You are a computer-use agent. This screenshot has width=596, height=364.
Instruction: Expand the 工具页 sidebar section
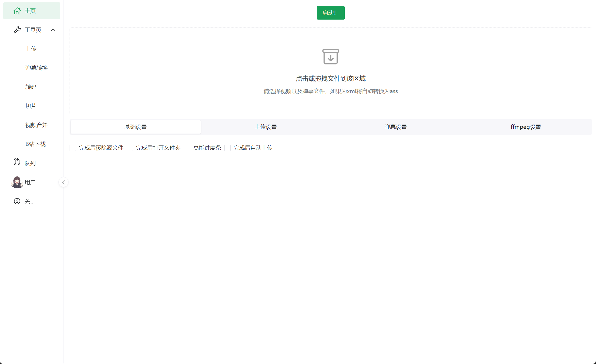(53, 30)
